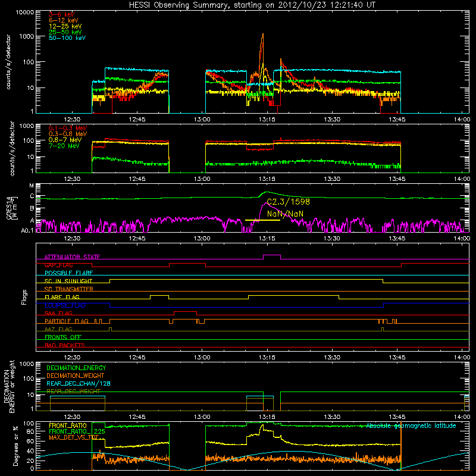Select the SAA_FLAG label

(x=58, y=313)
